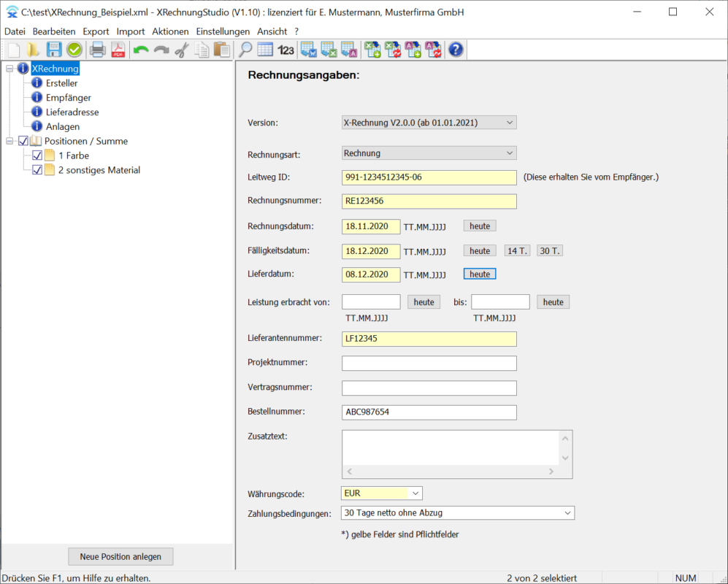The width and height of the screenshot is (728, 584).
Task: Toggle the Positionen / Summe checkbox
Action: [x=23, y=141]
